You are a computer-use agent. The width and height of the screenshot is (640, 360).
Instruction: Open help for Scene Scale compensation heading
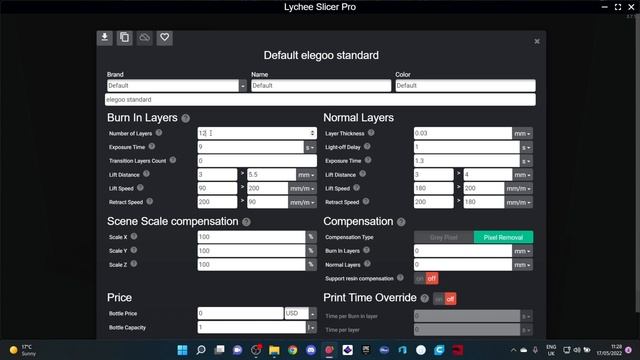tap(247, 222)
